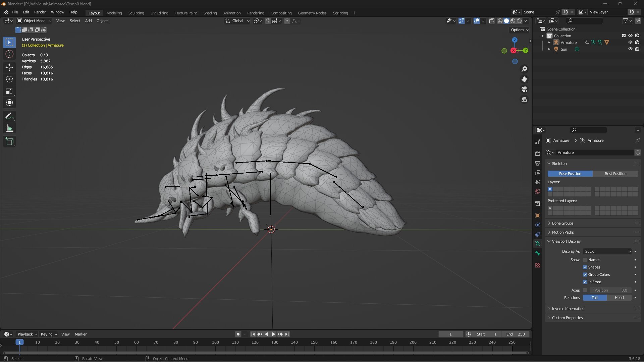Viewport: 644px width, 362px height.
Task: Open the Display As Stick dropdown
Action: 607,251
